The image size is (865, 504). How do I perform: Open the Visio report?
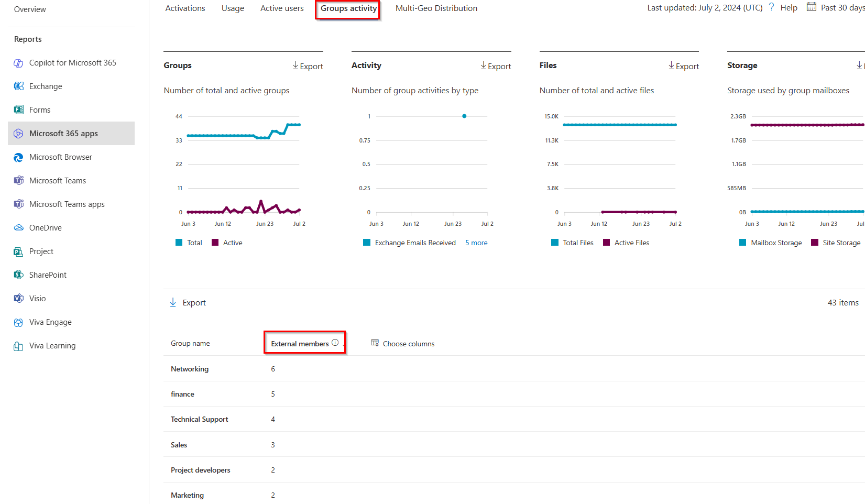click(37, 298)
